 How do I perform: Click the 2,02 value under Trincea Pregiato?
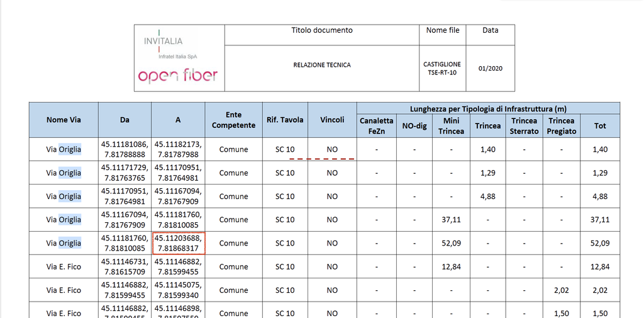562,290
